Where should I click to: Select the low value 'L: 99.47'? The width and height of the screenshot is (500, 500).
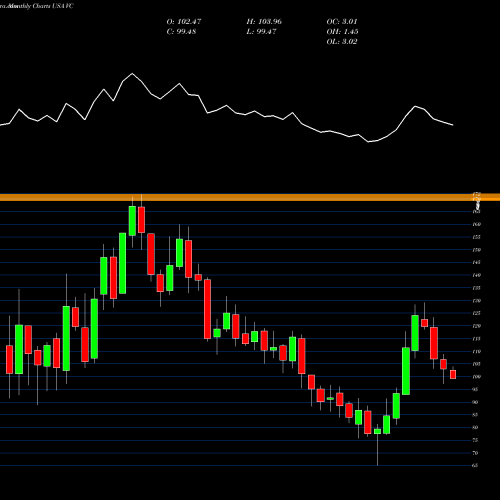(x=261, y=32)
